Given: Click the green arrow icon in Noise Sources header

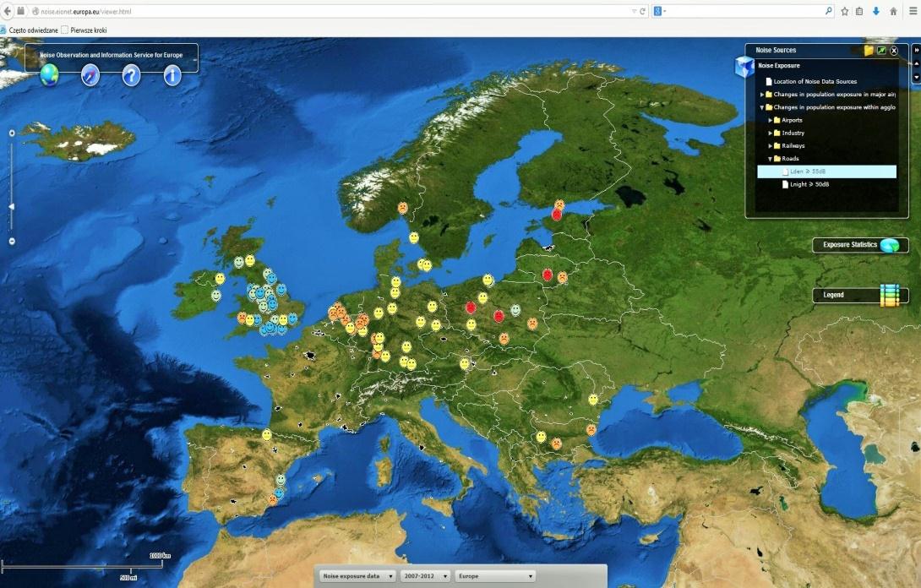Looking at the screenshot, I should (x=881, y=51).
